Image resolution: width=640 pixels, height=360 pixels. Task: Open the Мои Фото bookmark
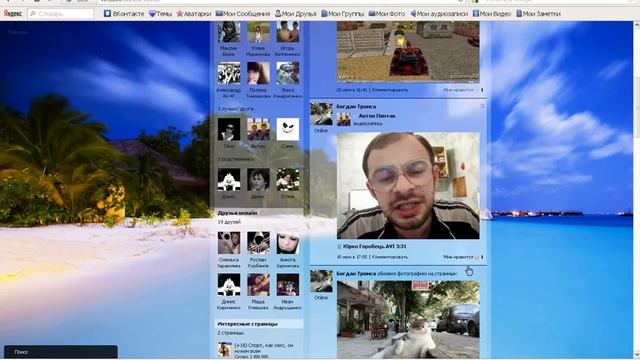point(387,13)
